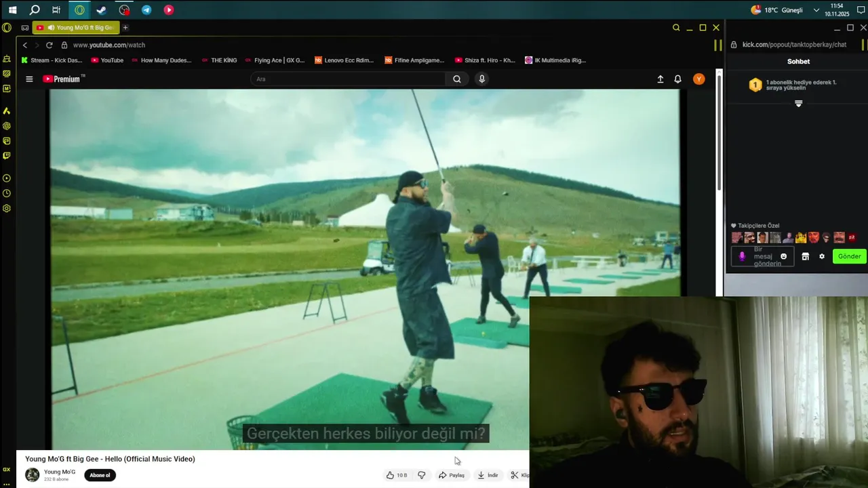The height and width of the screenshot is (488, 868).
Task: Open the Kick chat shop icon
Action: pos(806,256)
